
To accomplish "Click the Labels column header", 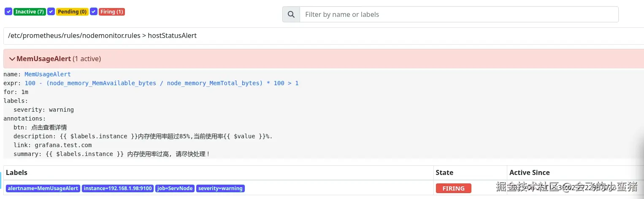I will (x=17, y=172).
